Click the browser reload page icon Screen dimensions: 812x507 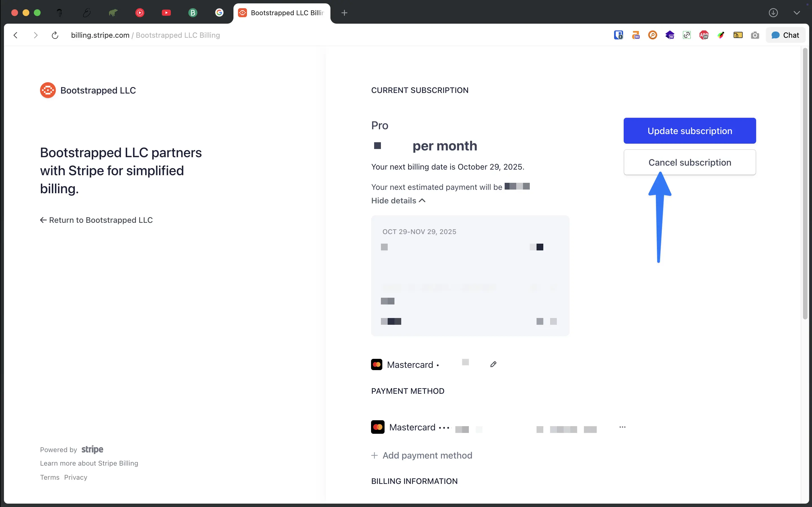coord(55,35)
